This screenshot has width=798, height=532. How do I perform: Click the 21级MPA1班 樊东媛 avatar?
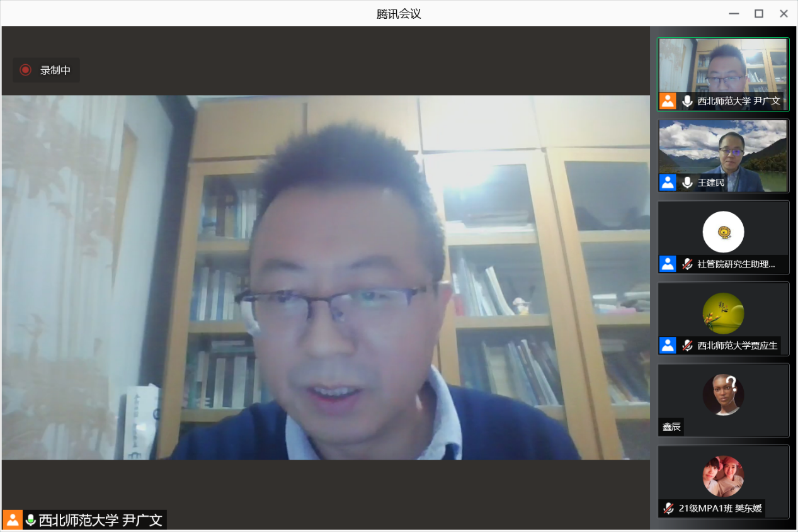click(723, 476)
